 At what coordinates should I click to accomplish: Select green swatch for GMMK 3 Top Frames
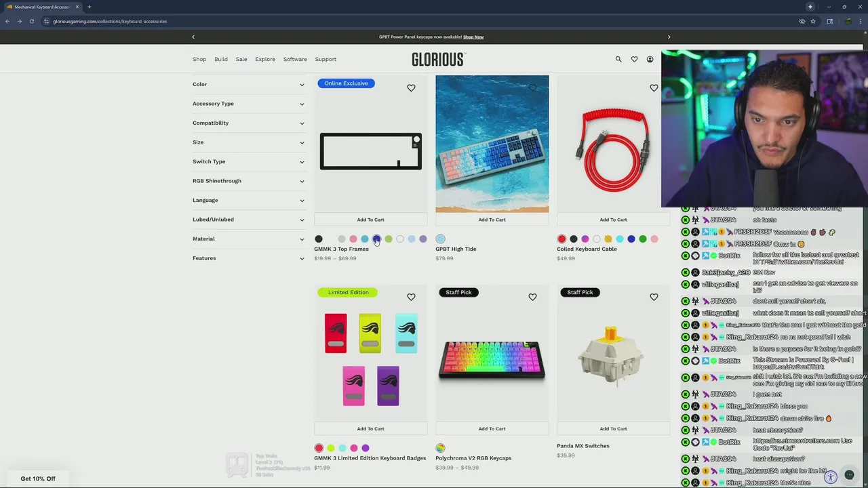click(389, 239)
